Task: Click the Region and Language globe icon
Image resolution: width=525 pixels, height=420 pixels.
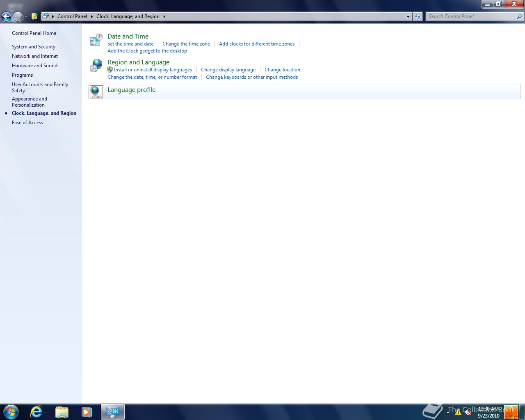Action: click(96, 66)
